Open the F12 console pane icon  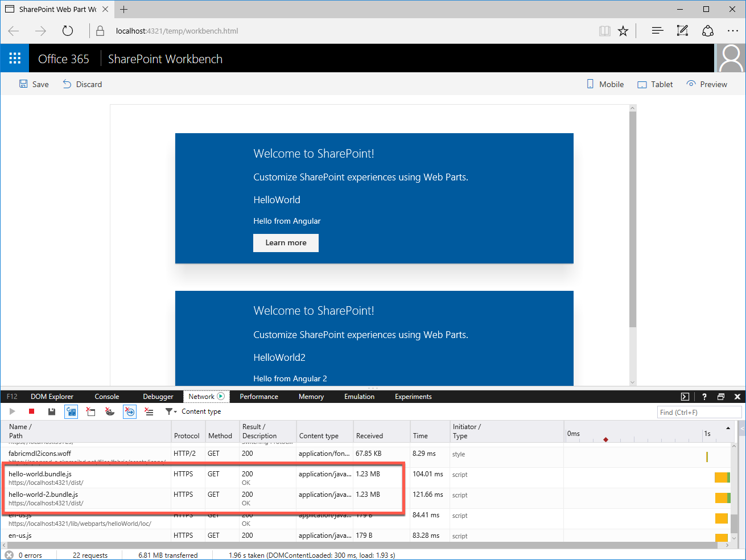[685, 397]
